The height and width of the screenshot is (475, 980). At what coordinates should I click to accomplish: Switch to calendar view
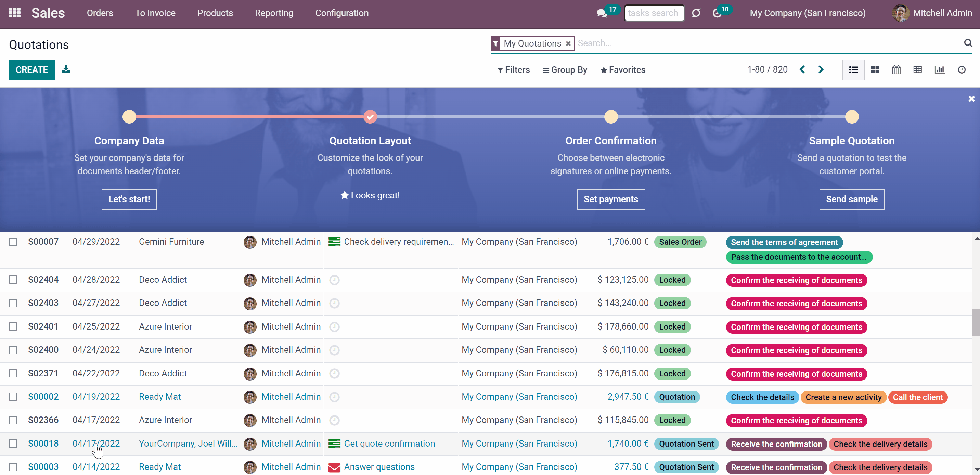[x=896, y=70]
